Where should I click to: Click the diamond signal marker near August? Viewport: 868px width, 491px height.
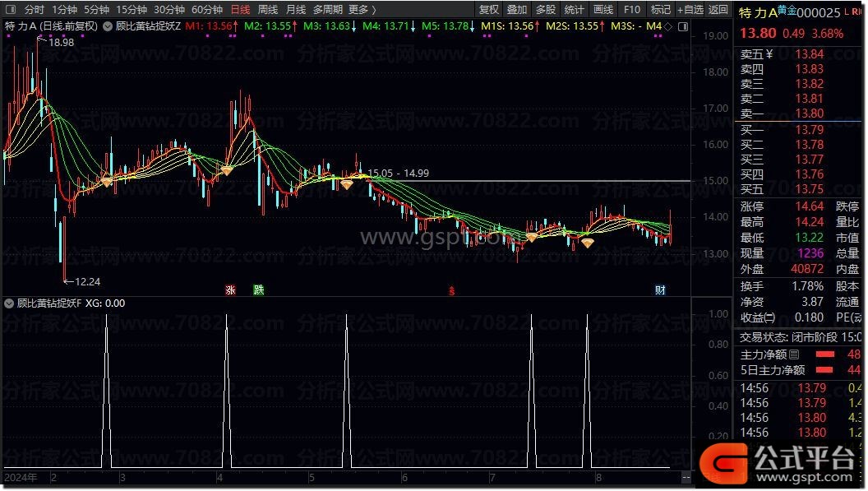tap(588, 243)
